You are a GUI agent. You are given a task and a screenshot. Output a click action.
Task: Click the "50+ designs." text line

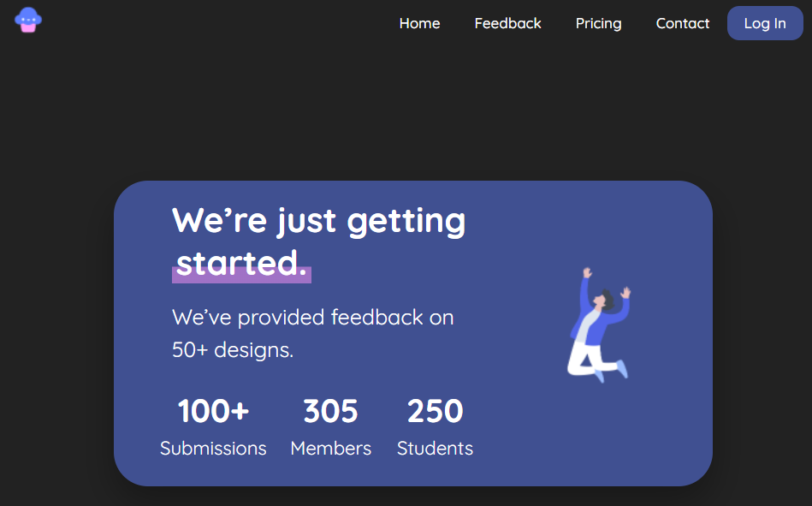coord(233,350)
